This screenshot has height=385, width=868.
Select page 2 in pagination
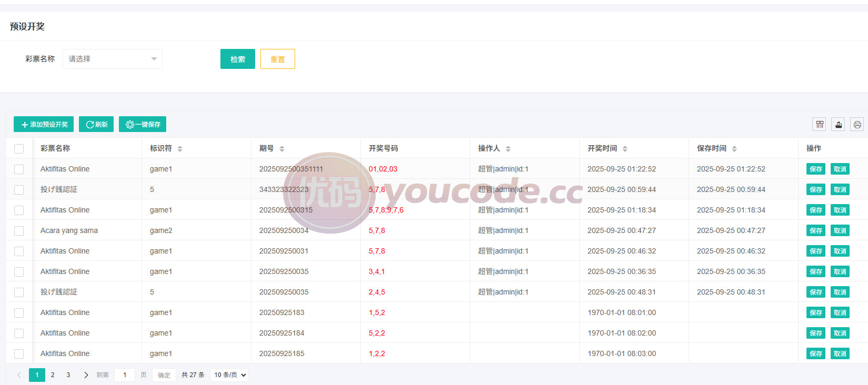click(x=53, y=375)
